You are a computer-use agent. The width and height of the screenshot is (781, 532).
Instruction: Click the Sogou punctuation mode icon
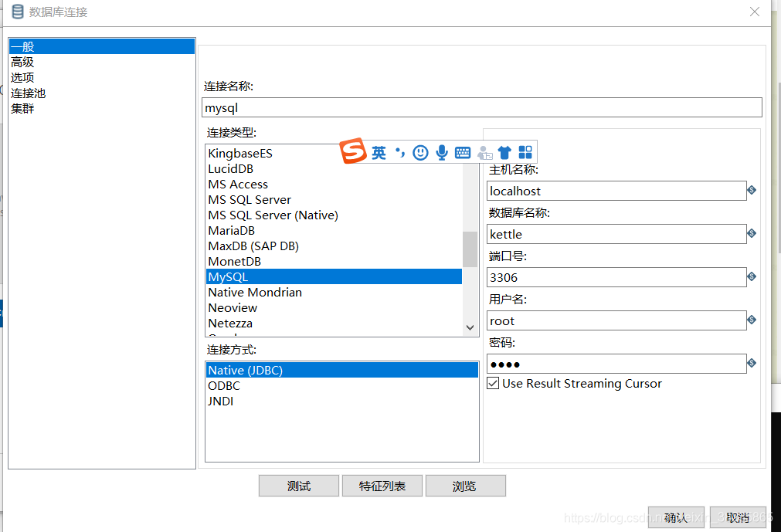pos(399,152)
